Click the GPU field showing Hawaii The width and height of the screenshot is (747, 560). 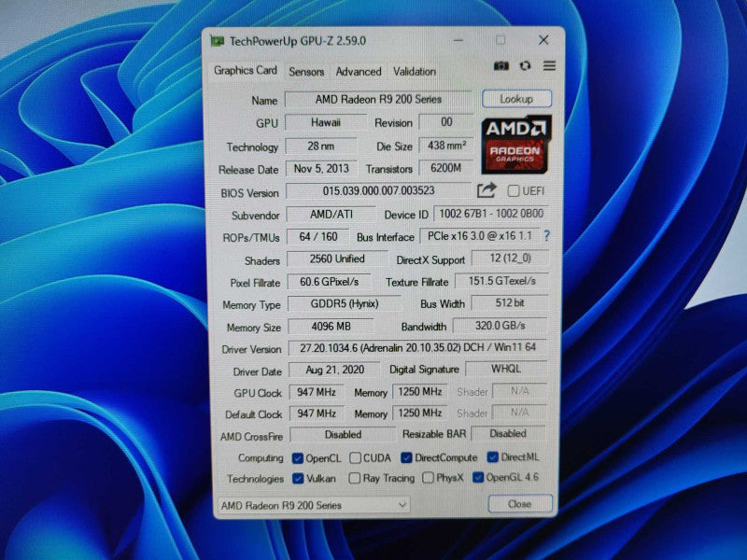[x=326, y=122]
